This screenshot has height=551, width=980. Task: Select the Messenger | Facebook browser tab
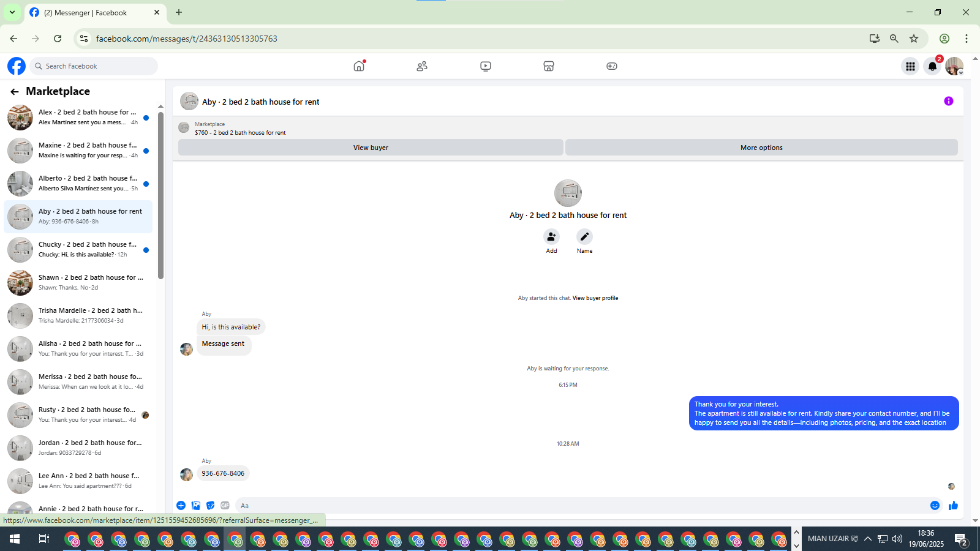click(95, 13)
